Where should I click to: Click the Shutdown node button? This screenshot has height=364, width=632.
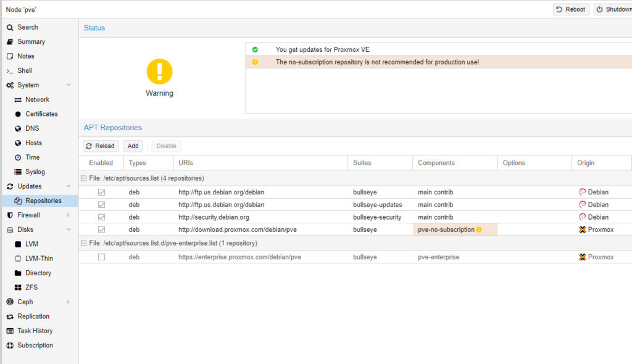pos(613,9)
